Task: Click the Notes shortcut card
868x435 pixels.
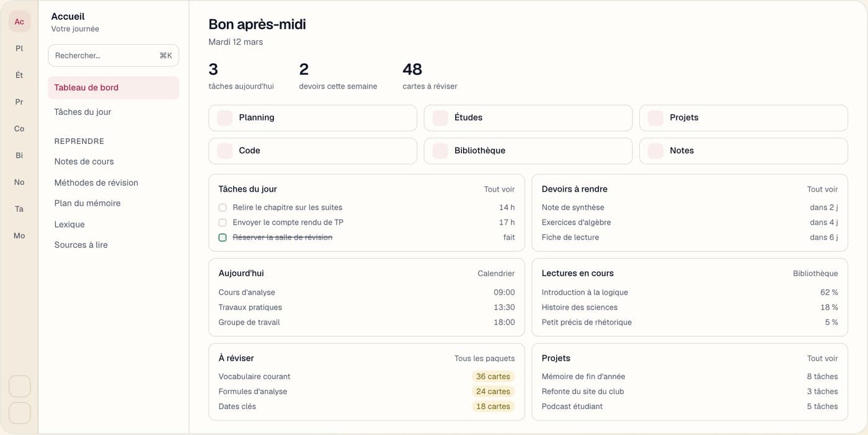Action: (743, 151)
